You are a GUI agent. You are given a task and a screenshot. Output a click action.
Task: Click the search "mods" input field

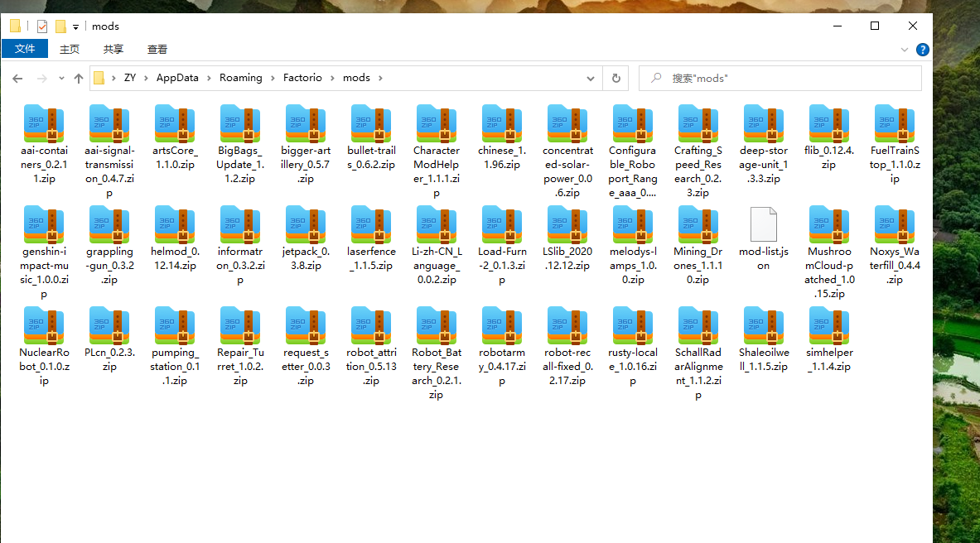[780, 78]
